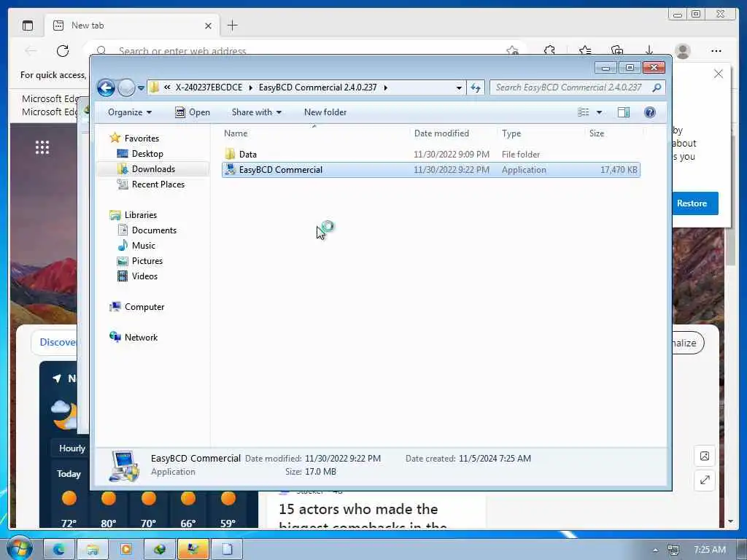
Task: Open the apps grid on Edge new tab page
Action: [42, 147]
